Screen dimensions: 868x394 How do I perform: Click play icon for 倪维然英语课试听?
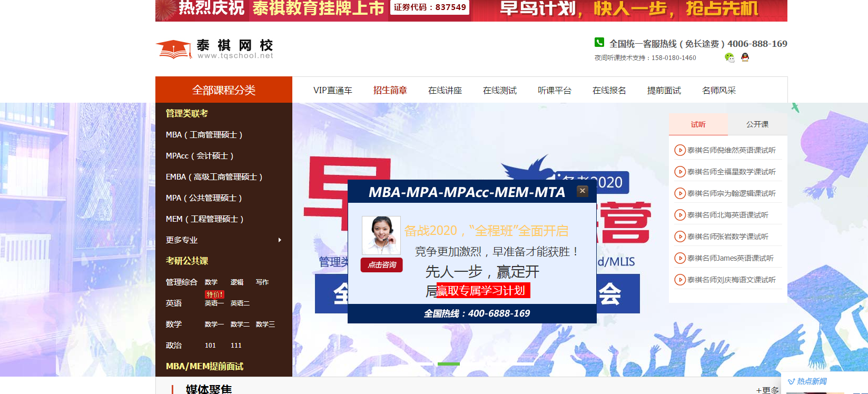tap(680, 150)
